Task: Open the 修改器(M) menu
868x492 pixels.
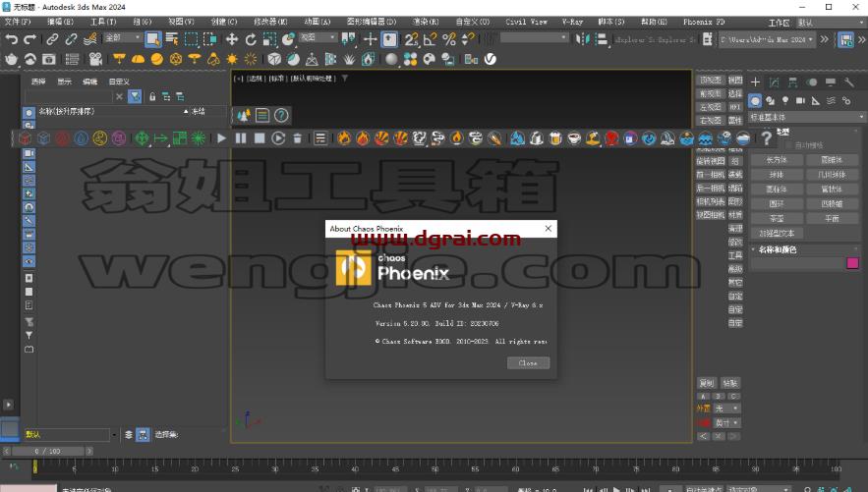Action: point(270,23)
